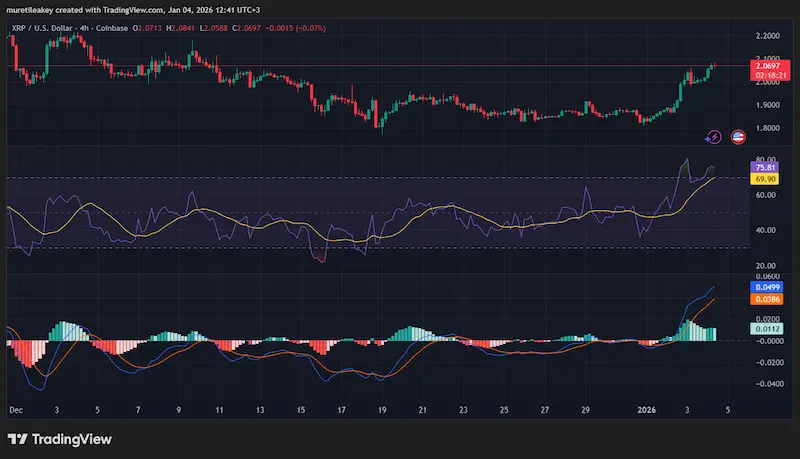
Task: Click the orange signal value label 0.0386
Action: [x=768, y=299]
